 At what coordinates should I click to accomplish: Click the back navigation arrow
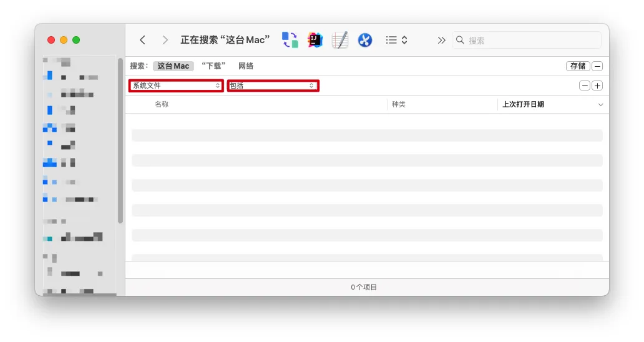142,40
